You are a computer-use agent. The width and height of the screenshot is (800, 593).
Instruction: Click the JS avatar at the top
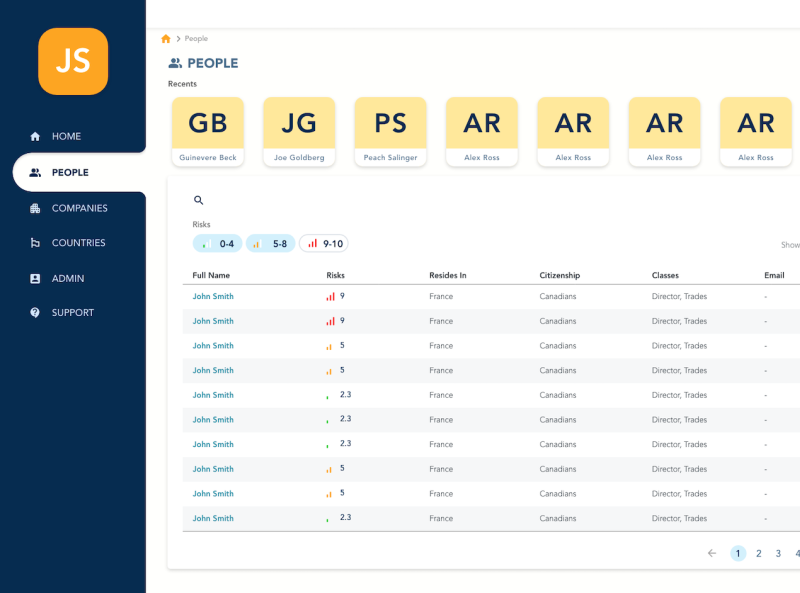73,62
